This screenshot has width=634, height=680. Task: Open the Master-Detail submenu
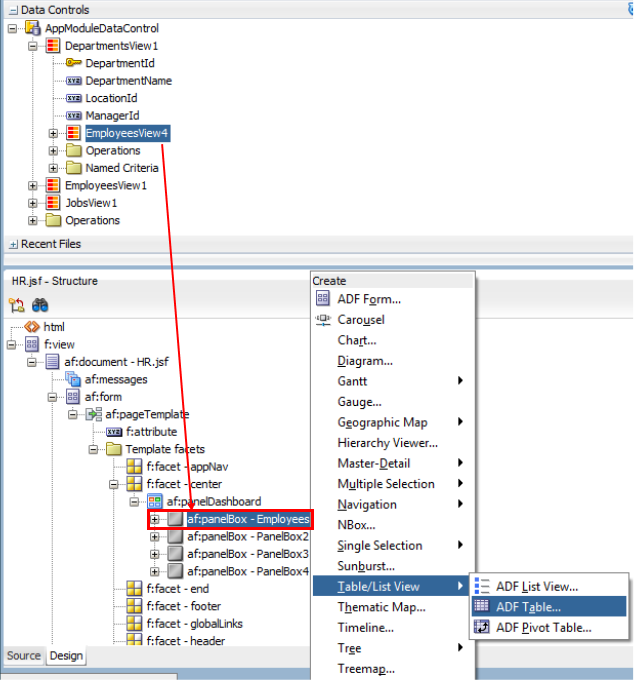click(393, 463)
